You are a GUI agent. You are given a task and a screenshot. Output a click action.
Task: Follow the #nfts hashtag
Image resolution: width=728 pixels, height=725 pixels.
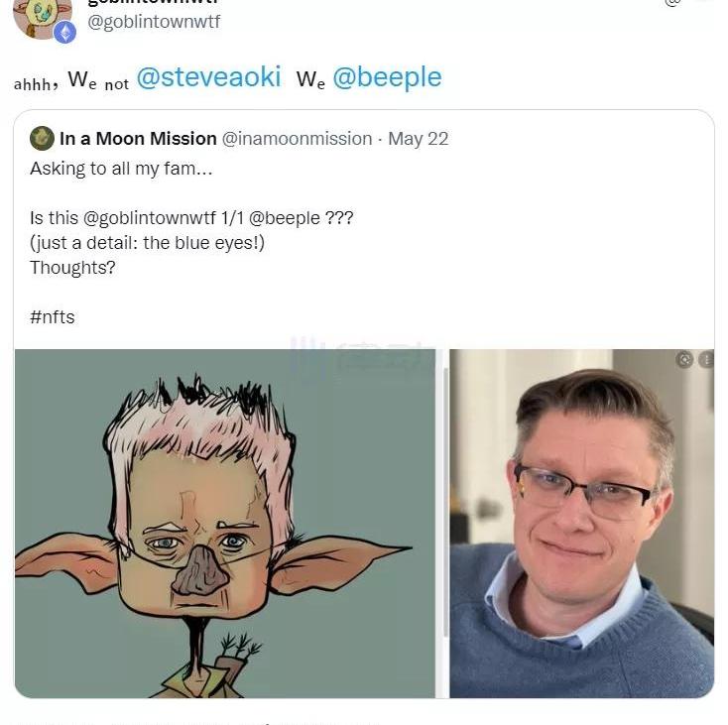click(52, 317)
